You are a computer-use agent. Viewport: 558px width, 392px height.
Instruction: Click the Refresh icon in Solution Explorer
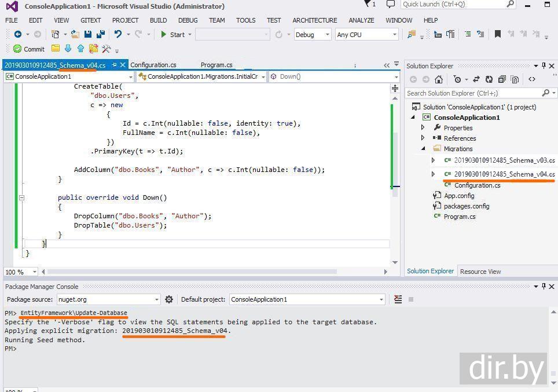[489, 79]
